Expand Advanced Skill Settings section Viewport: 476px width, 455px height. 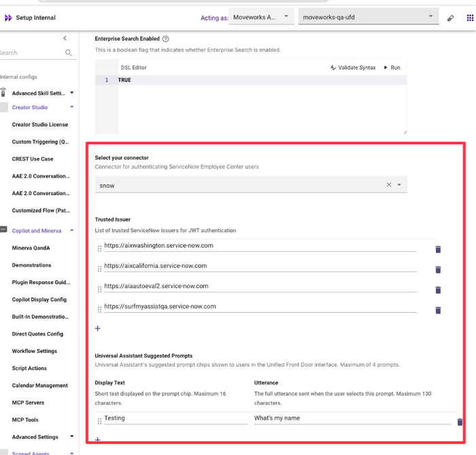tap(72, 92)
